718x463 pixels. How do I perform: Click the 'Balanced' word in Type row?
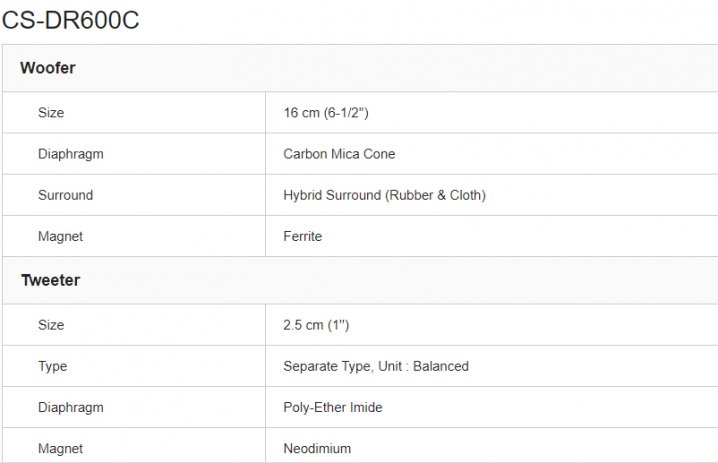441,366
